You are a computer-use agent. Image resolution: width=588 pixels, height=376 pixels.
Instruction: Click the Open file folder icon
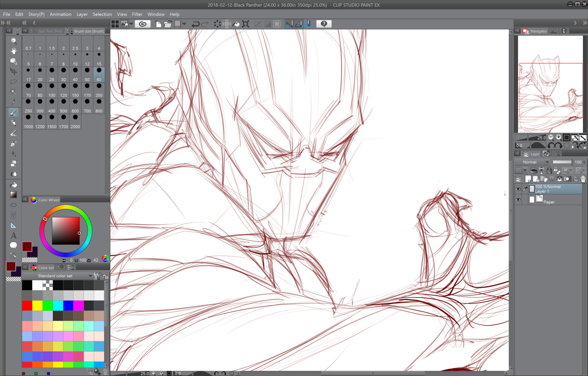pos(168,24)
